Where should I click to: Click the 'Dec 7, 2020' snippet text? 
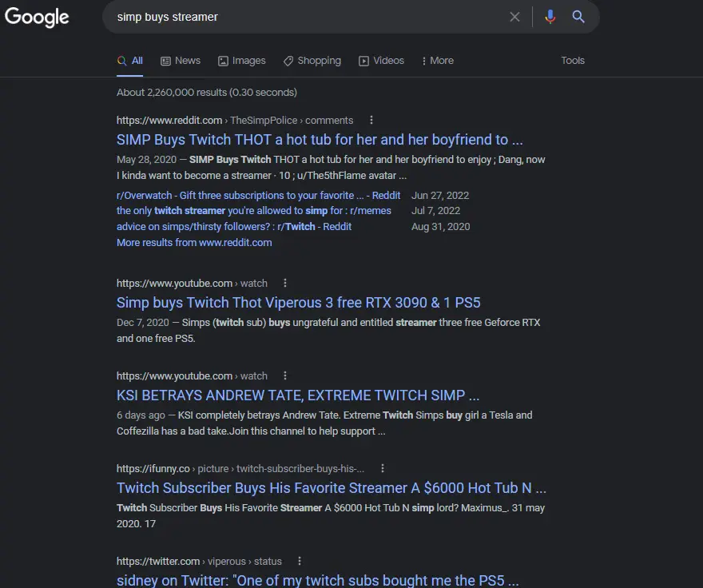(x=142, y=323)
